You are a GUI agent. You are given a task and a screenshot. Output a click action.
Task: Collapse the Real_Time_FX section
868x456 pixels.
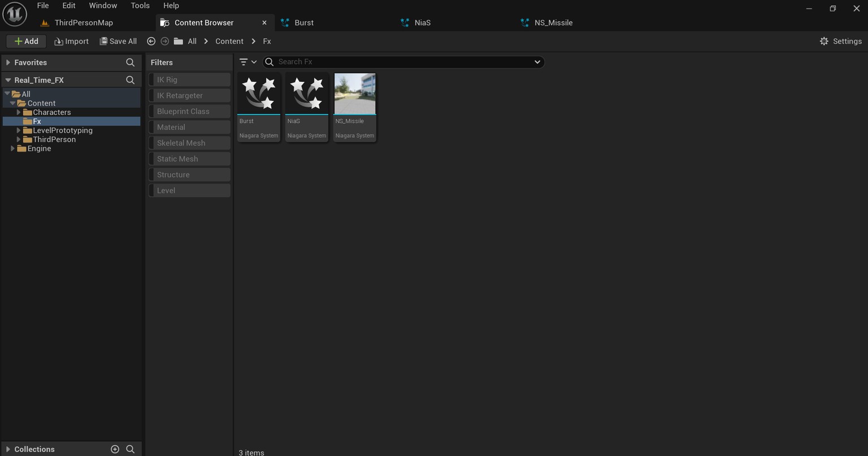pos(8,80)
